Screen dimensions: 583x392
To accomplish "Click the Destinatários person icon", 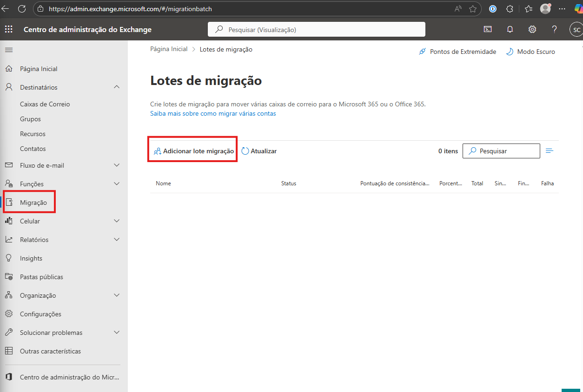I will (x=9, y=87).
